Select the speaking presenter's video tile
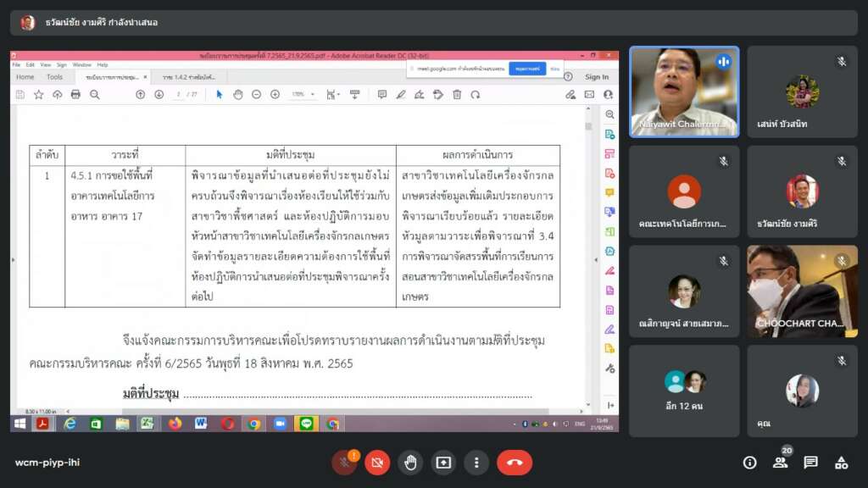Screen dimensions: 868x488 [x=684, y=91]
